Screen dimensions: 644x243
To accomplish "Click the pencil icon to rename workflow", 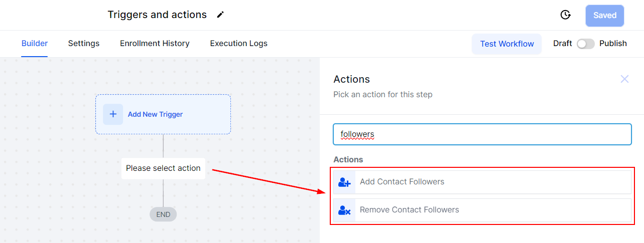I will coord(220,15).
